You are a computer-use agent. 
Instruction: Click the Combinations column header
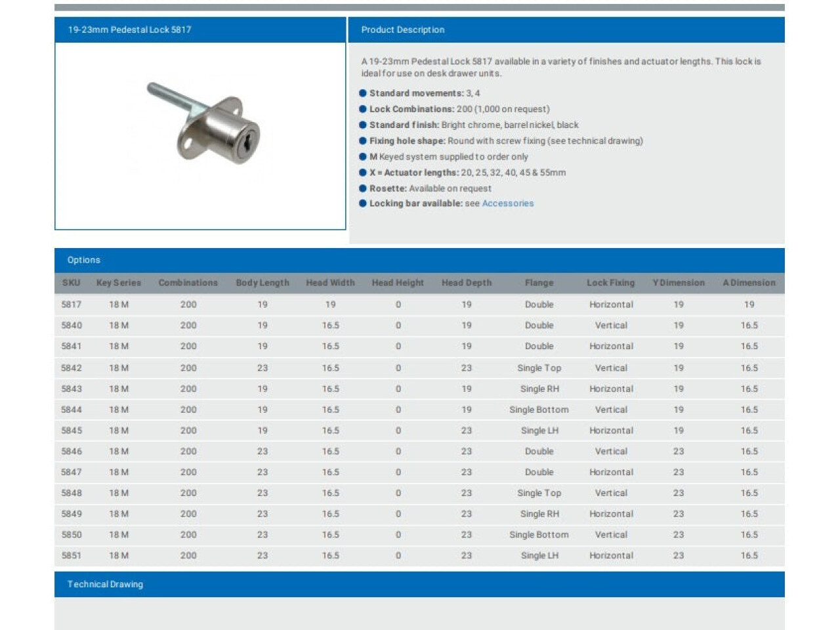point(188,283)
